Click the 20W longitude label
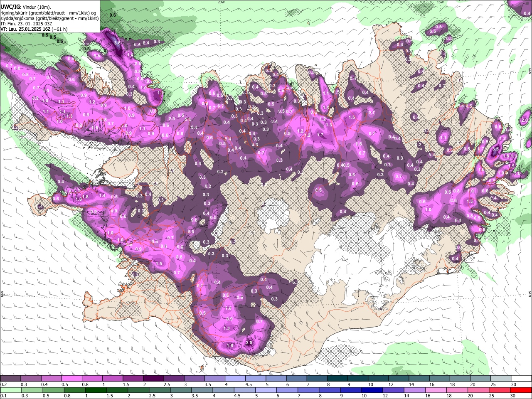 pyautogui.click(x=221, y=2)
